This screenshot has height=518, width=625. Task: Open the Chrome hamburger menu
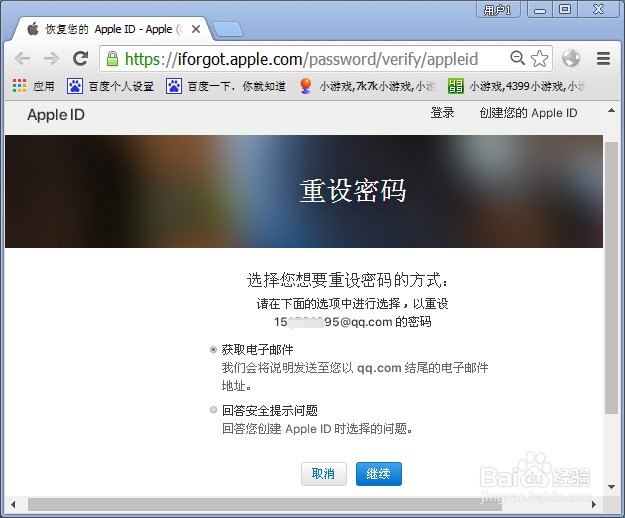(603, 59)
